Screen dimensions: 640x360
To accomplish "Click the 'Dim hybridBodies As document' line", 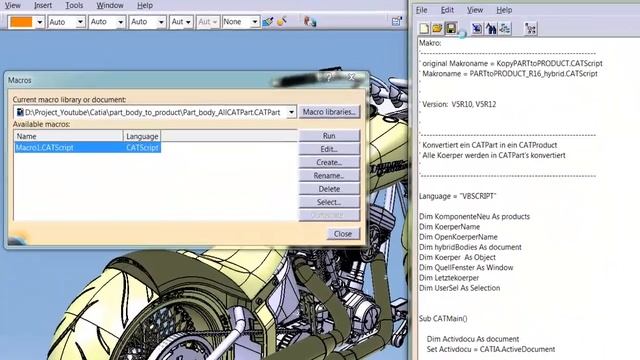I will pos(470,247).
